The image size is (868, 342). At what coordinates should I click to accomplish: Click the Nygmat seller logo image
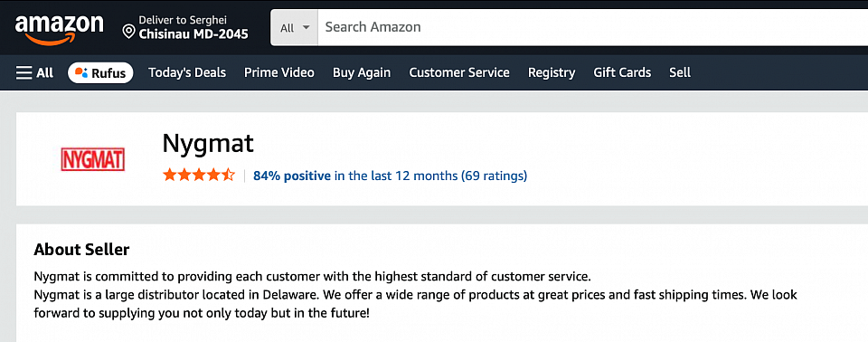(x=93, y=159)
